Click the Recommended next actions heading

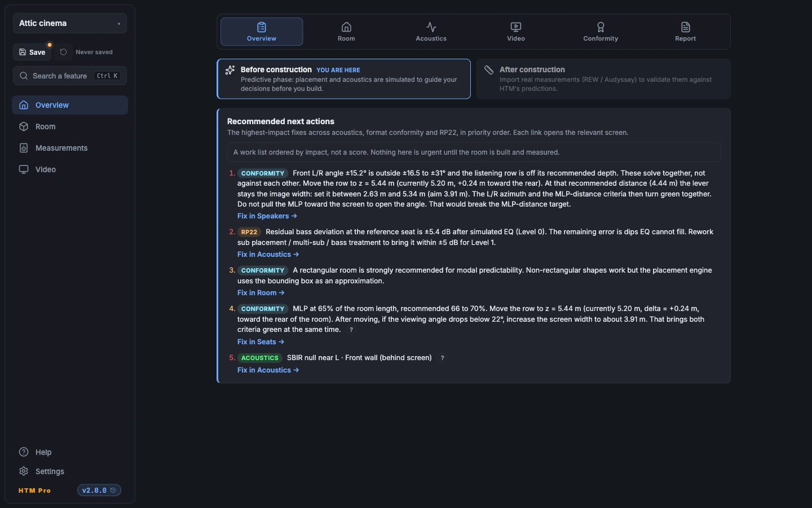click(x=281, y=121)
